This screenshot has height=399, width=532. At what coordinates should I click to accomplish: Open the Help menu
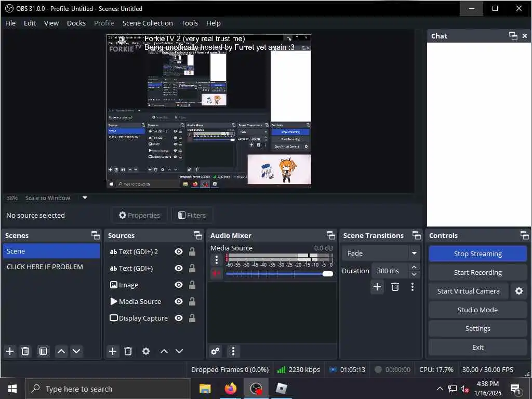point(214,23)
